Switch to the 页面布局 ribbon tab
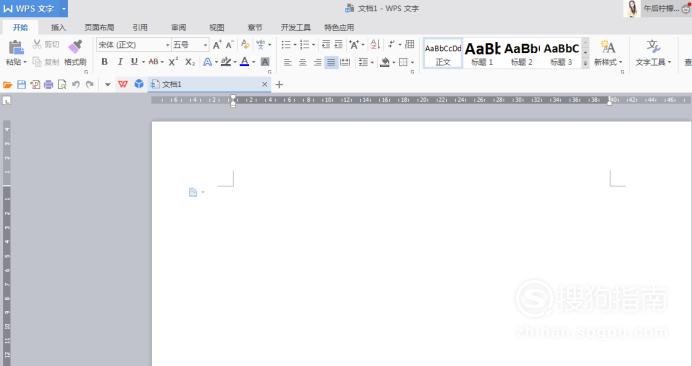 point(99,27)
